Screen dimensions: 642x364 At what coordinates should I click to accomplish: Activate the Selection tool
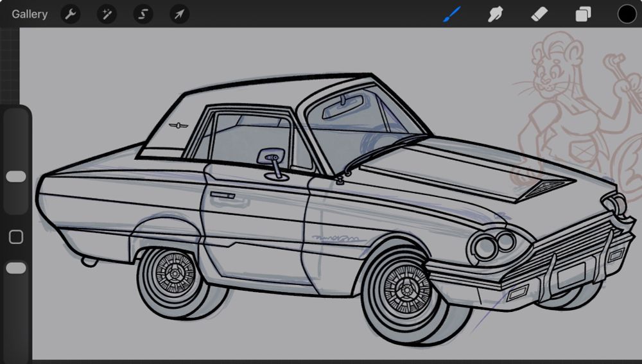pos(143,14)
